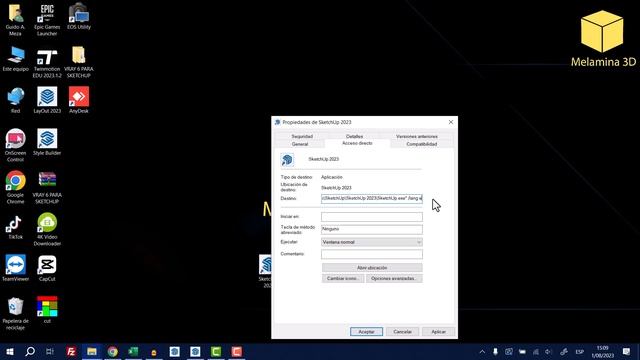Open first SketchUp taskbar icon

tap(175, 351)
